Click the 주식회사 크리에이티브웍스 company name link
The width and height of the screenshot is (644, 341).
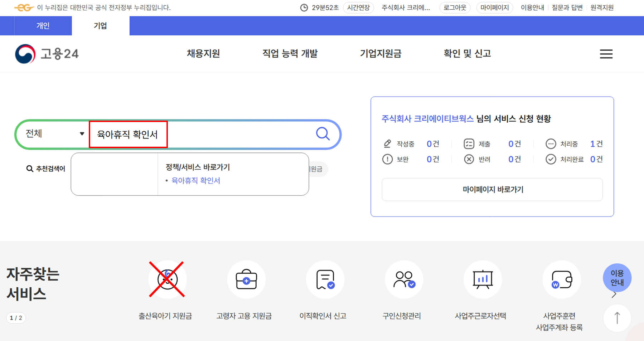[x=427, y=119]
